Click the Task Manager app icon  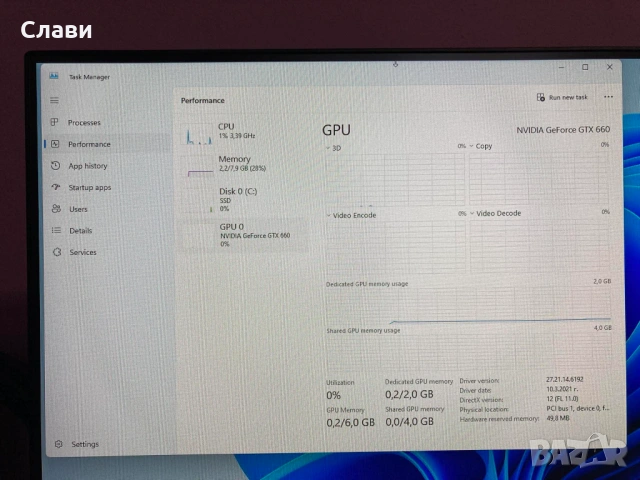54,76
